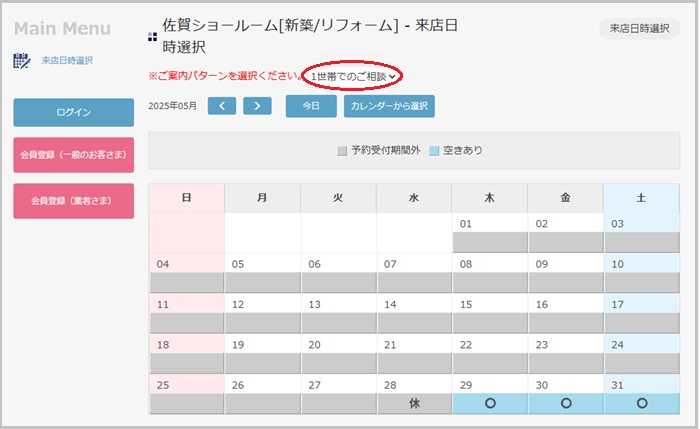The image size is (700, 429).
Task: Open 会員登録（一般のお客さま） registration
Action: [74, 155]
